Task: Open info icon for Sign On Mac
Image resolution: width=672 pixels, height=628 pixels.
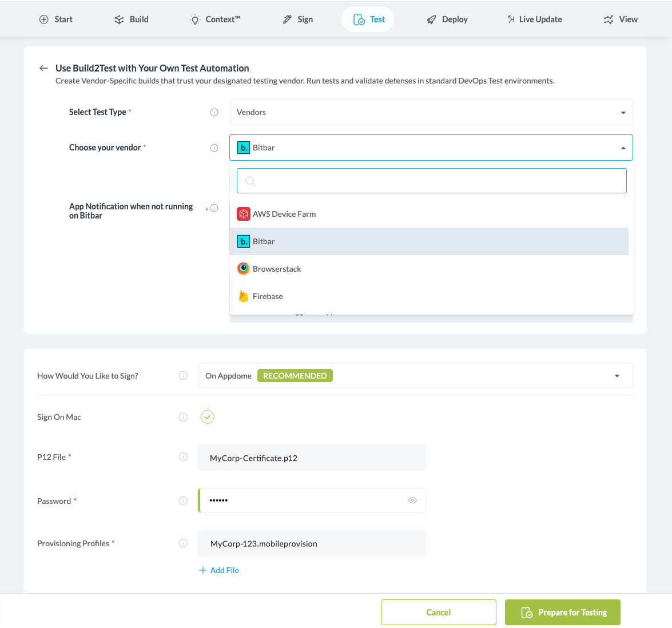Action: 183,417
